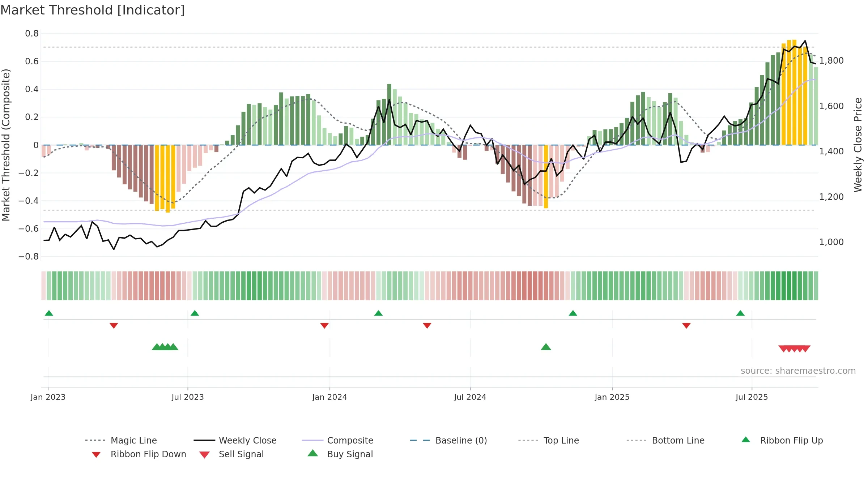Click the red flip-down triangle around May 2024
This screenshot has width=868, height=488.
coord(427,326)
